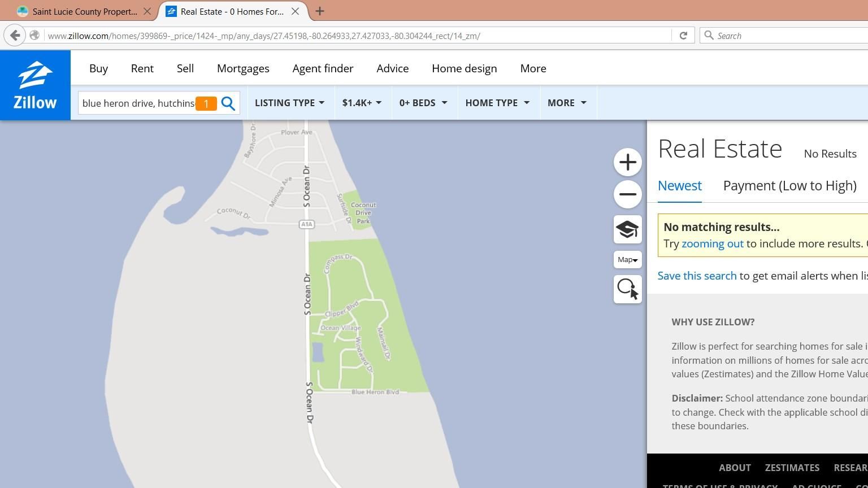The width and height of the screenshot is (868, 488).
Task: Go back with browser back arrow
Action: point(15,36)
